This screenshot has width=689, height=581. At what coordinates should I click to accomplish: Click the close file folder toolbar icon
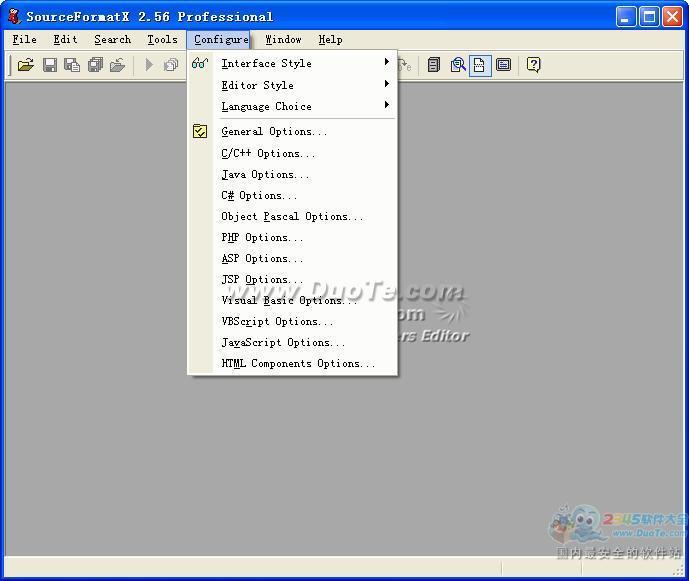pyautogui.click(x=117, y=65)
